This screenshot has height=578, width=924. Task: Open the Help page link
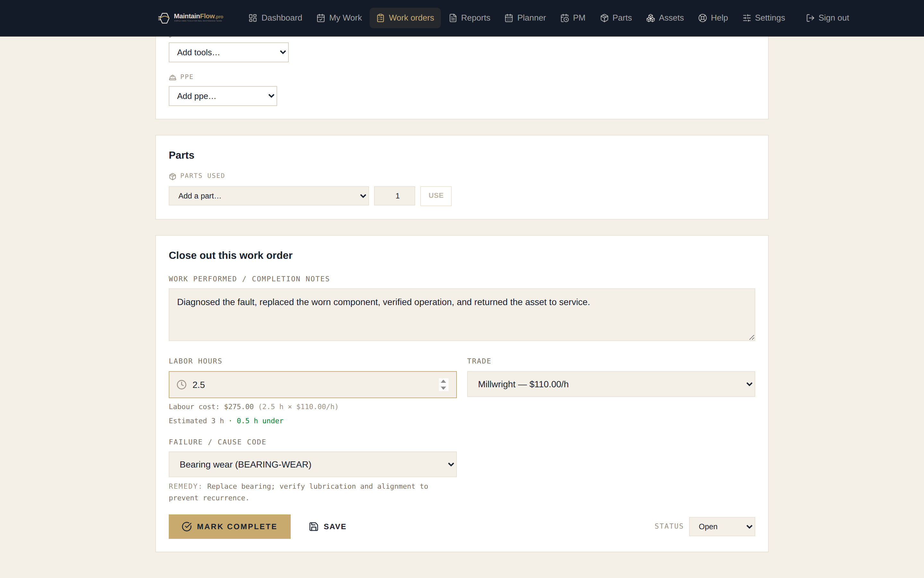tap(713, 18)
